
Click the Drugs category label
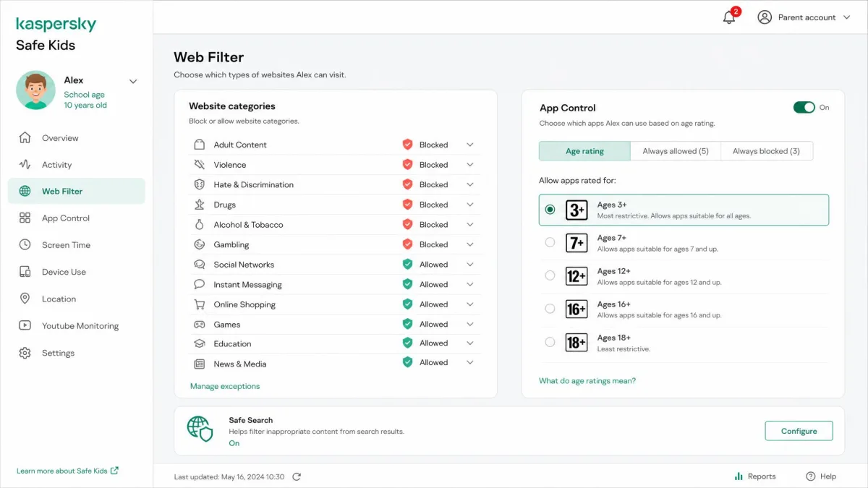224,205
